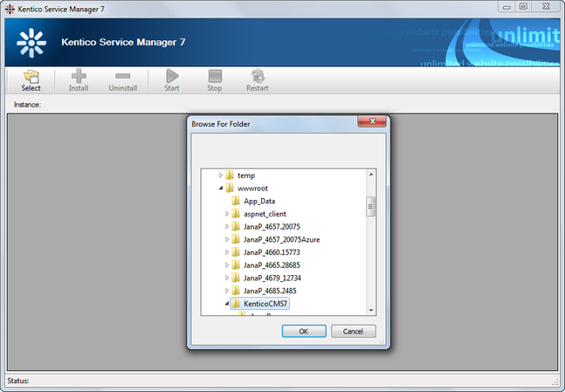Click the dialog resize grip corner
Screen dimensions: 565x392
click(x=382, y=341)
